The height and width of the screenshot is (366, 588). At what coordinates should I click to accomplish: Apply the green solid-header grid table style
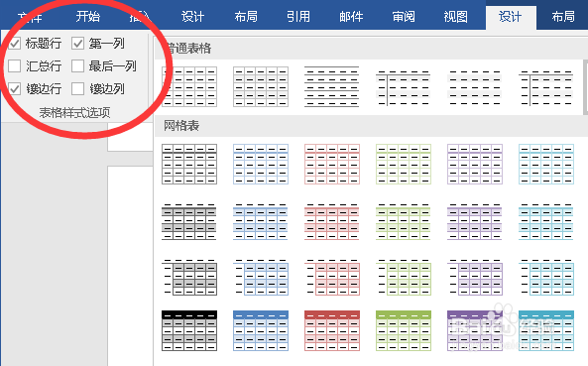(404, 330)
